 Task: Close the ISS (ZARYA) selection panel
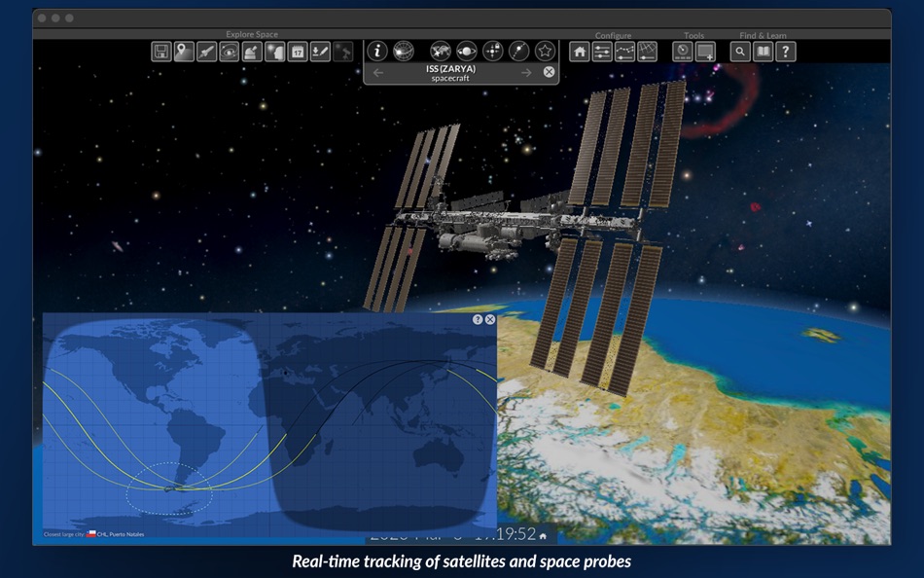[549, 72]
